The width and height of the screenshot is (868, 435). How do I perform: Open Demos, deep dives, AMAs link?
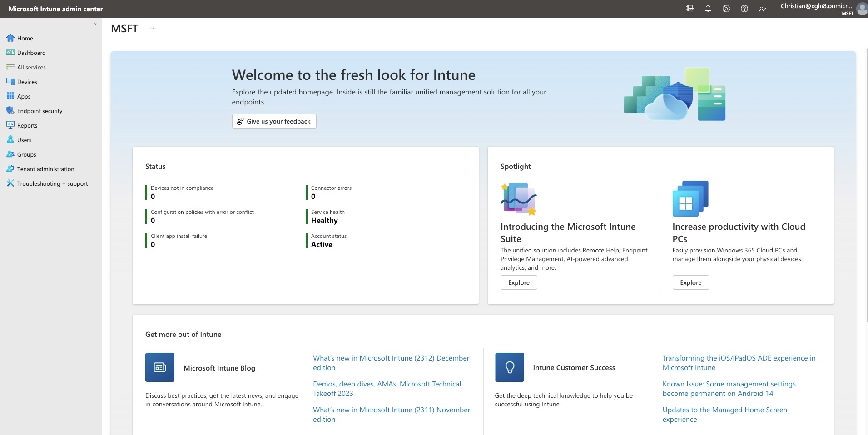point(387,389)
